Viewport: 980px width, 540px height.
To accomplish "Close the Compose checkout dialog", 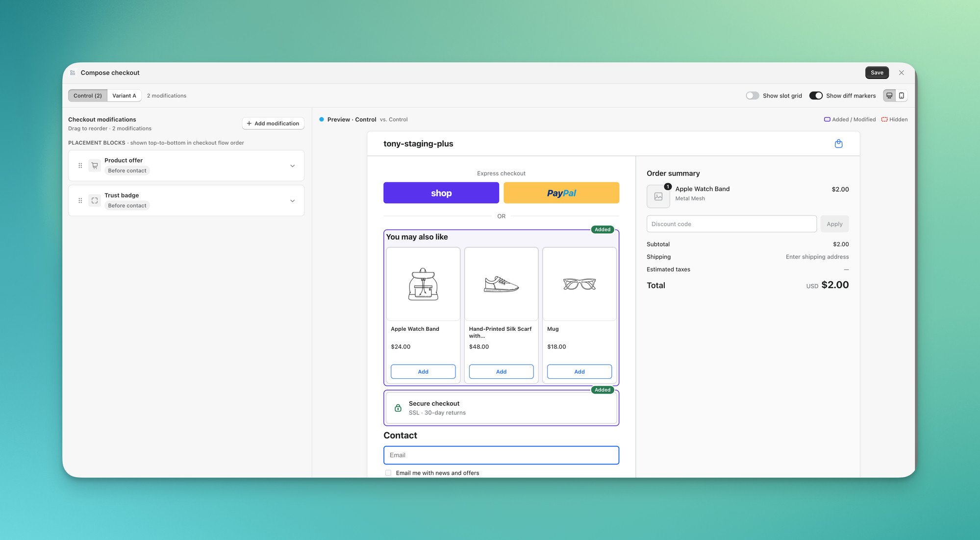I will (901, 73).
